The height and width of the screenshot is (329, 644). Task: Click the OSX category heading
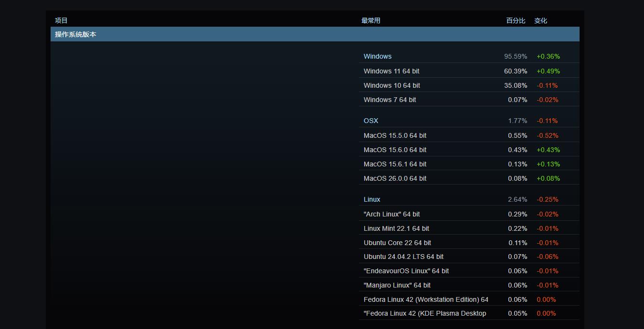coord(371,121)
